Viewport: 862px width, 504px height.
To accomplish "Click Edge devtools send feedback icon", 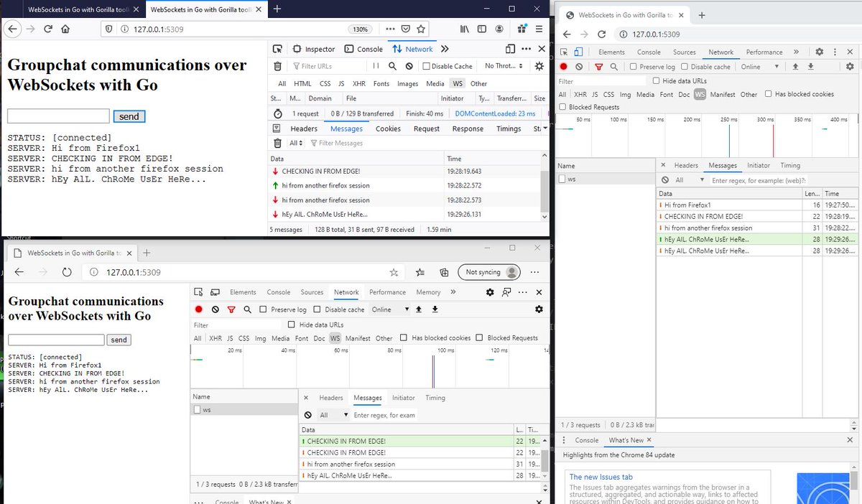I will pyautogui.click(x=507, y=292).
